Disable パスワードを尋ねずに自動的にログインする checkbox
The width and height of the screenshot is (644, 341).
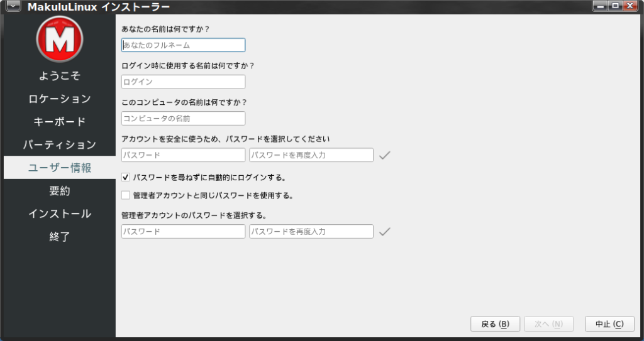click(x=126, y=177)
